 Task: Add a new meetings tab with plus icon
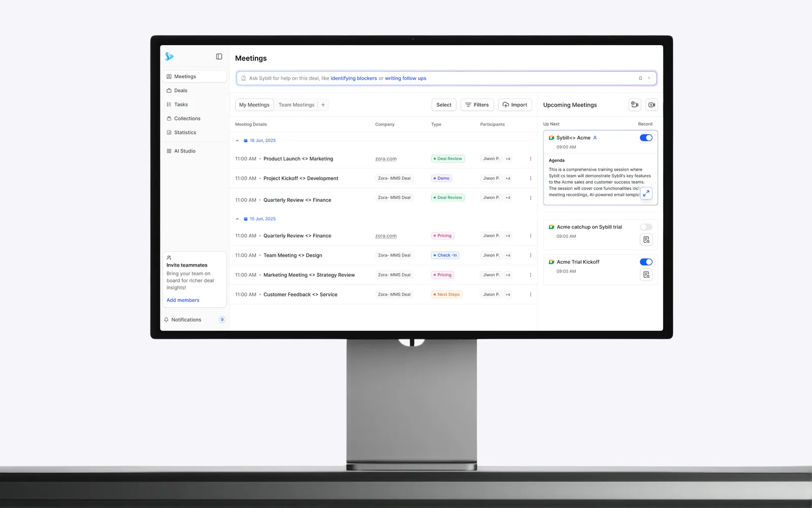[323, 105]
